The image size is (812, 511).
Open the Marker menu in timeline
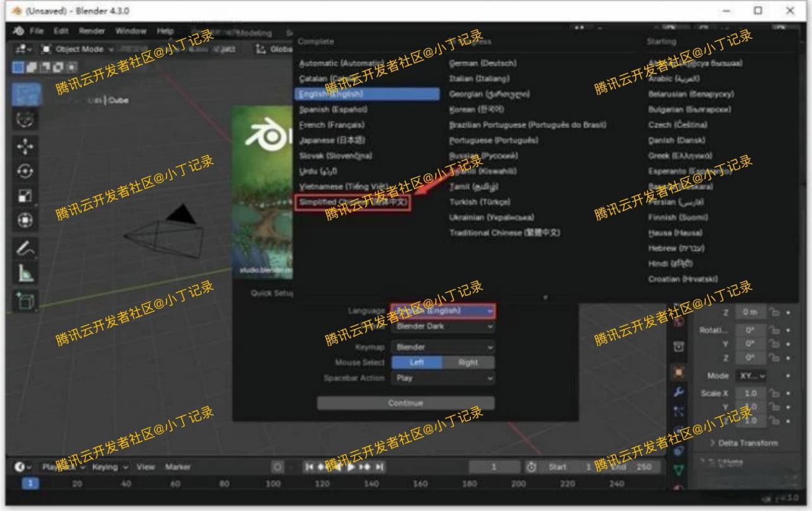pyautogui.click(x=178, y=467)
